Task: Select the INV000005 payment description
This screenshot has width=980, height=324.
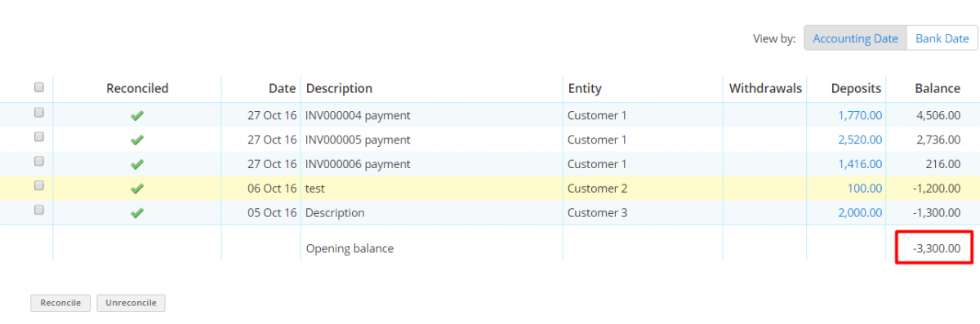Action: click(358, 140)
